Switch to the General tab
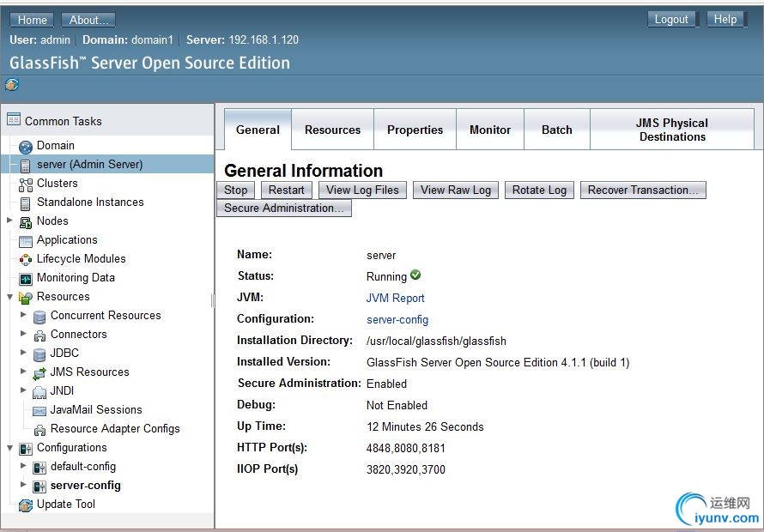 click(x=258, y=130)
